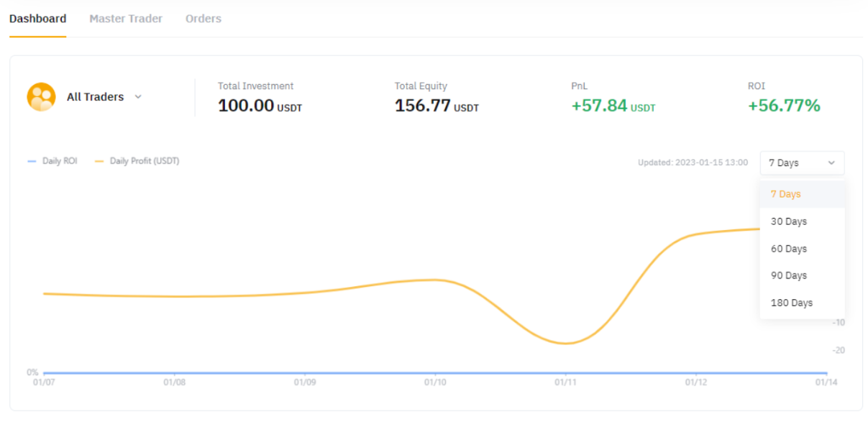
Task: Click the 01/11 date label on the chart axis
Action: pyautogui.click(x=565, y=383)
